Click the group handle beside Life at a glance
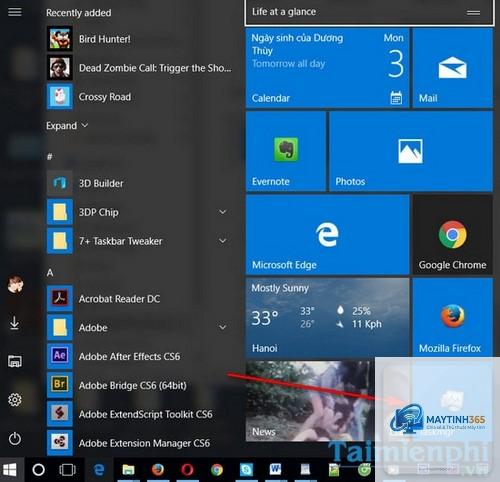This screenshot has height=482, width=500. pyautogui.click(x=473, y=13)
